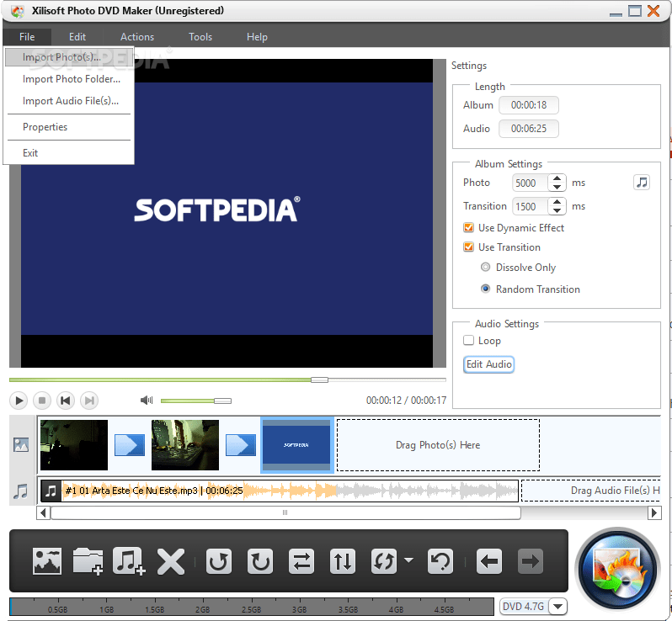672x621 pixels.
Task: Enable the Loop audio checkbox
Action: click(x=469, y=341)
